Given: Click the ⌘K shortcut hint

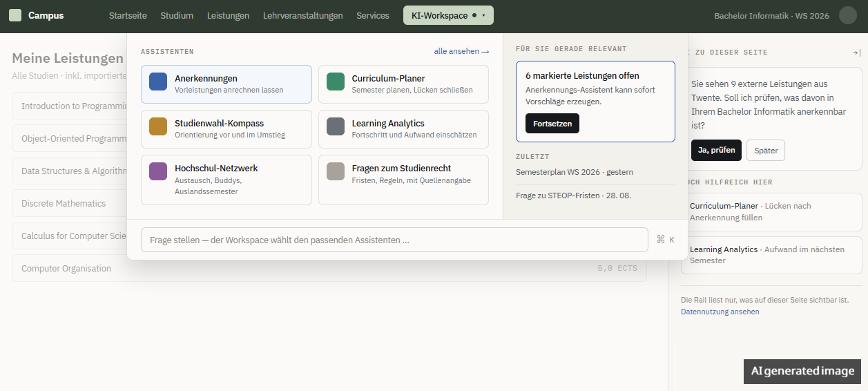Looking at the screenshot, I should click(x=665, y=240).
